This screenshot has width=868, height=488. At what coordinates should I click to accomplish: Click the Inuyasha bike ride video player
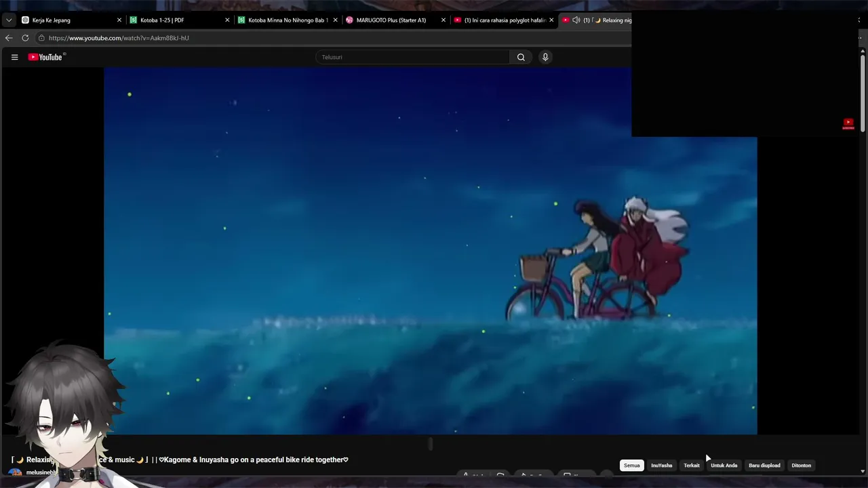[x=430, y=251]
